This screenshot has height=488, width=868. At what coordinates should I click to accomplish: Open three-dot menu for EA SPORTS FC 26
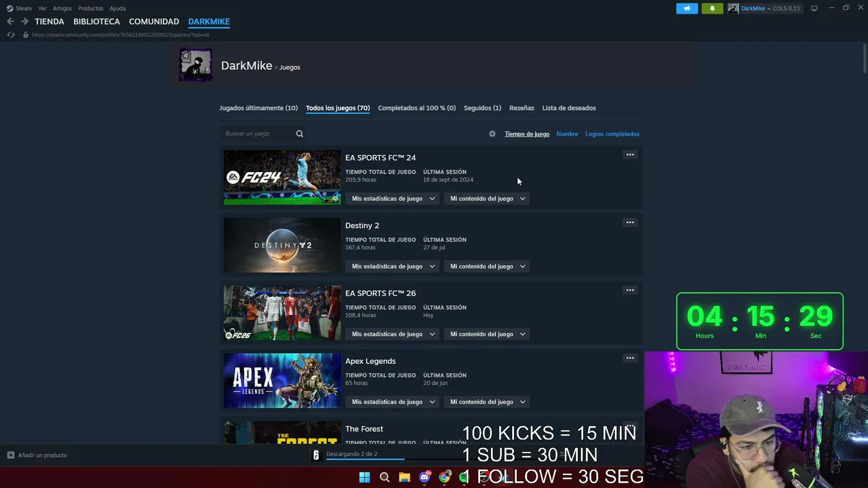[x=630, y=290]
